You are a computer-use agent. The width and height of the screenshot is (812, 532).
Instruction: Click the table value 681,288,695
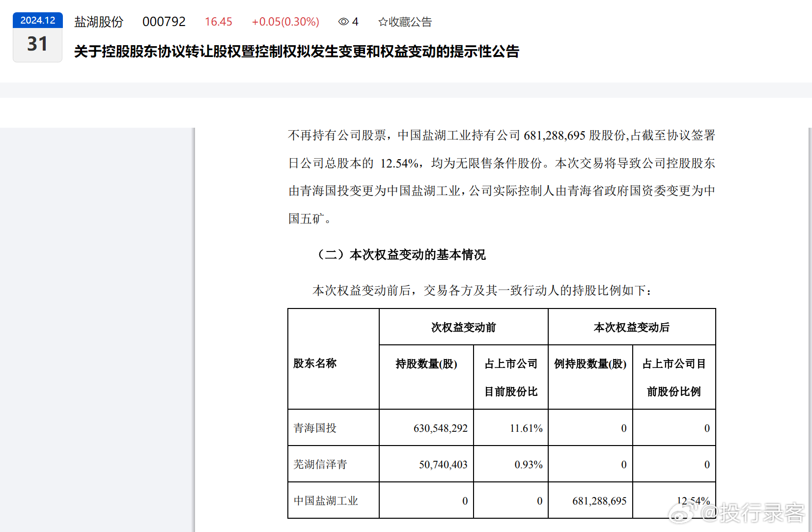(599, 501)
